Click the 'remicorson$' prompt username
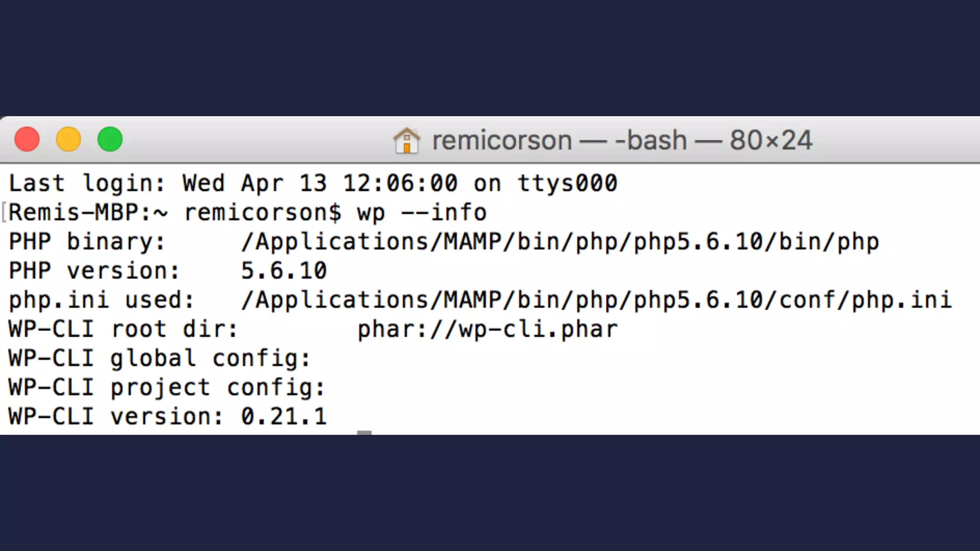The width and height of the screenshot is (980, 551). pos(263,213)
